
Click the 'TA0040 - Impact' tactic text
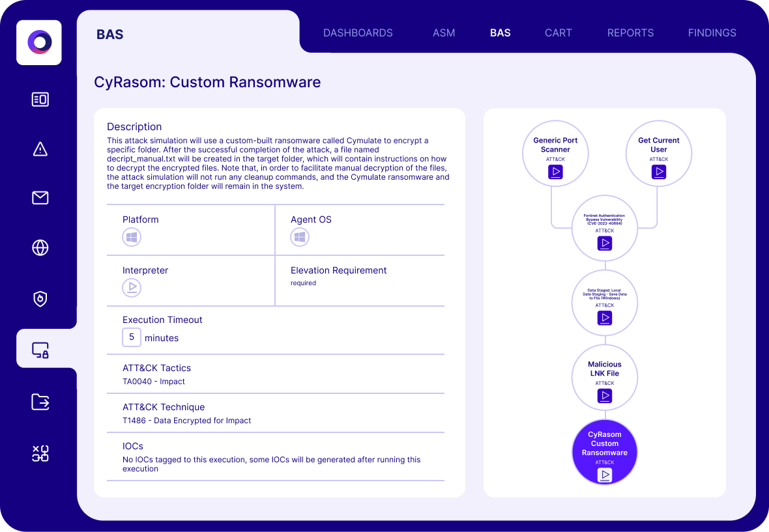pyautogui.click(x=154, y=382)
